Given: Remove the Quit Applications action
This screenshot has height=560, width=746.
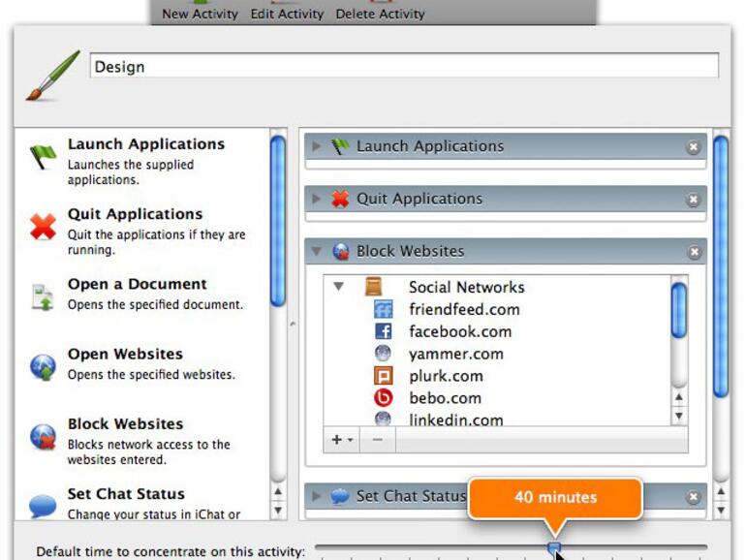Looking at the screenshot, I should click(693, 200).
